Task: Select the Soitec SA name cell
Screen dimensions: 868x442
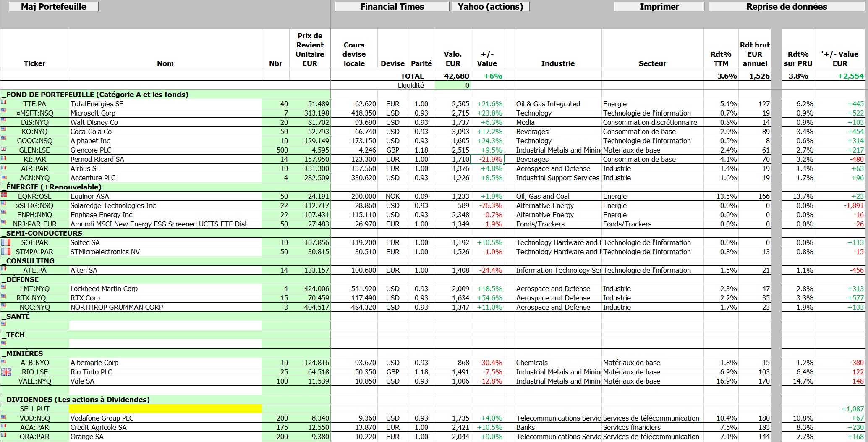Action: tap(165, 242)
